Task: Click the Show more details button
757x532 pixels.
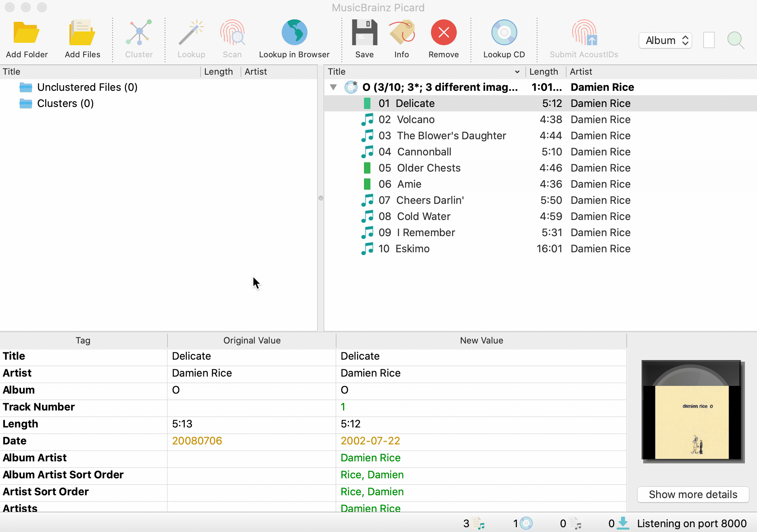Action: (x=693, y=494)
